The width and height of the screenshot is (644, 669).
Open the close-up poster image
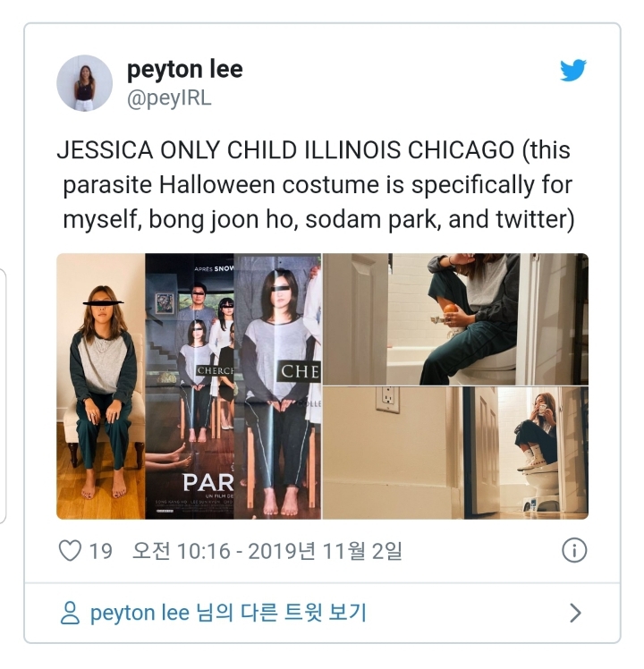click(277, 386)
